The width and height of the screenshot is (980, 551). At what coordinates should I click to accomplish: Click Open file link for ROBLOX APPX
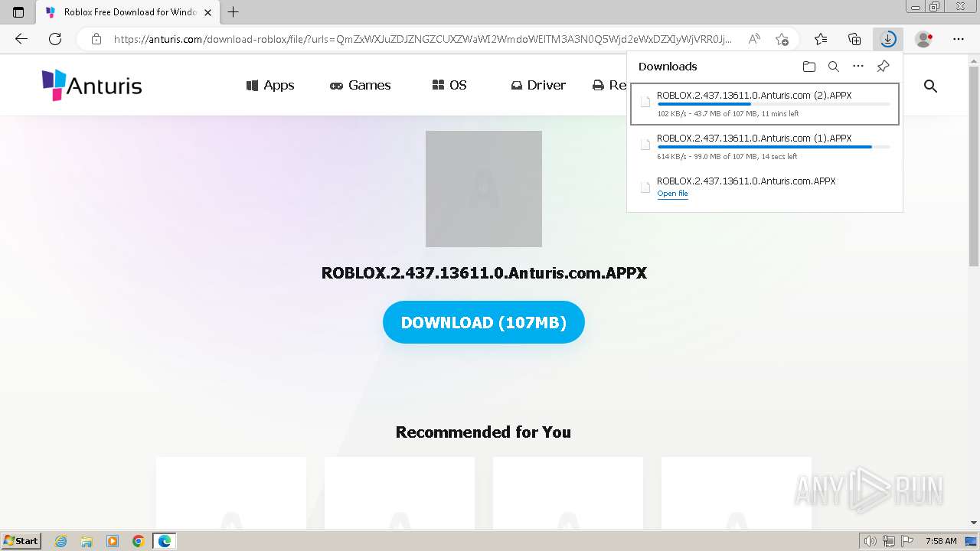tap(672, 194)
